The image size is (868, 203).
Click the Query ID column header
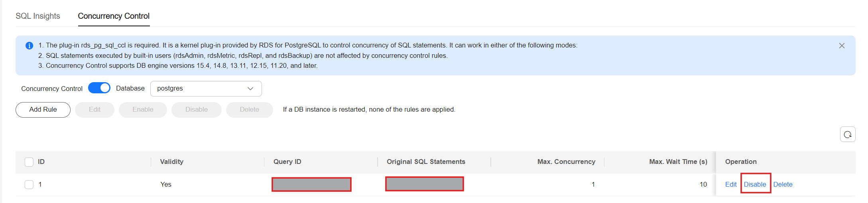pyautogui.click(x=287, y=162)
